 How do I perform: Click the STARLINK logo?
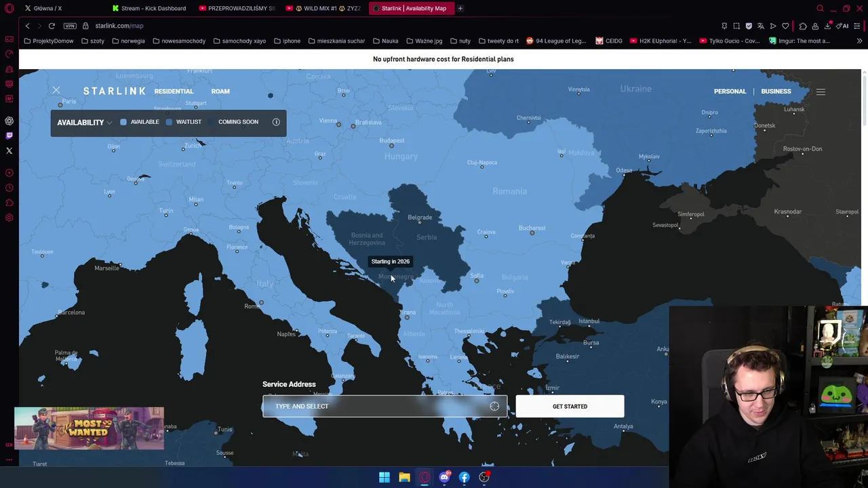pyautogui.click(x=114, y=91)
